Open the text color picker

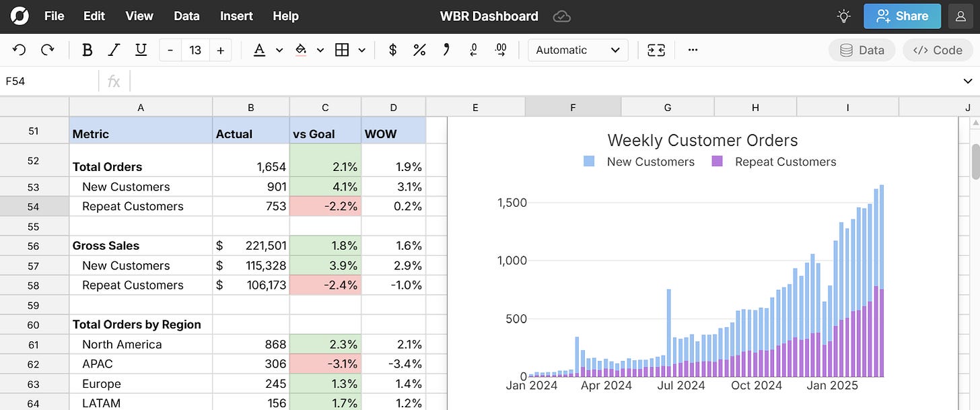pos(259,50)
